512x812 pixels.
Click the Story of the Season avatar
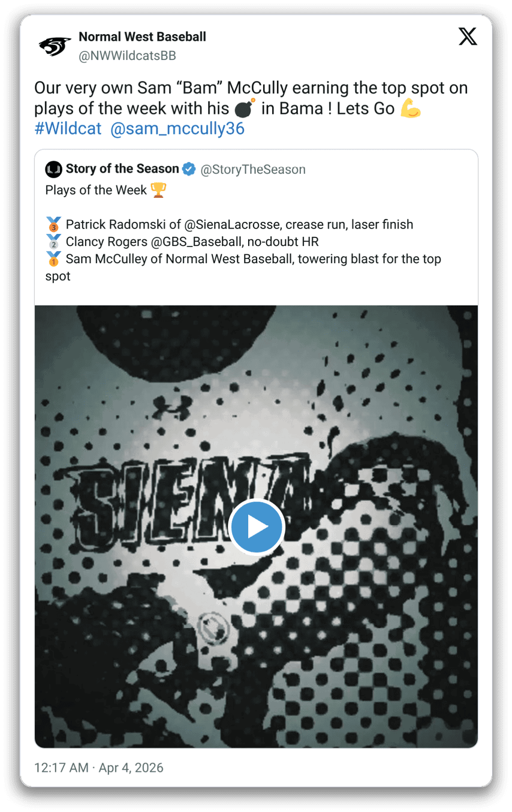[53, 170]
